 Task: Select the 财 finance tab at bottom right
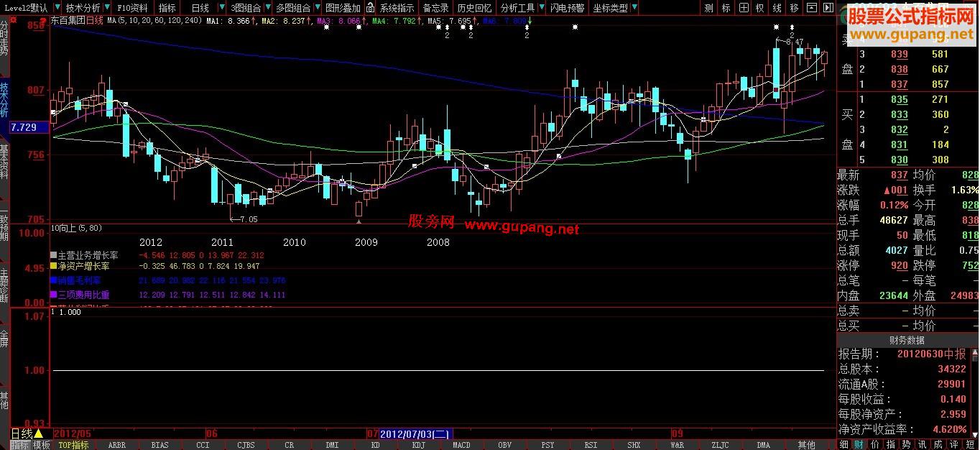tap(859, 445)
